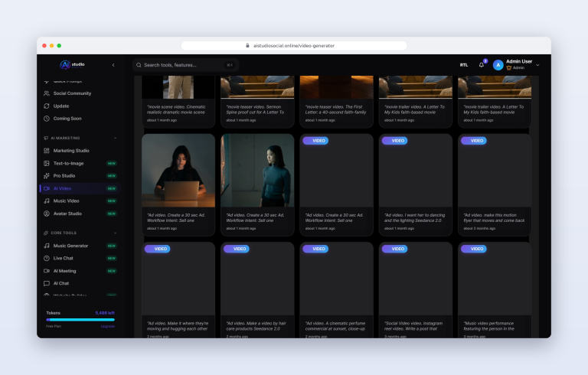Collapse the AI MARKETING section
The width and height of the screenshot is (588, 375).
(x=115, y=138)
